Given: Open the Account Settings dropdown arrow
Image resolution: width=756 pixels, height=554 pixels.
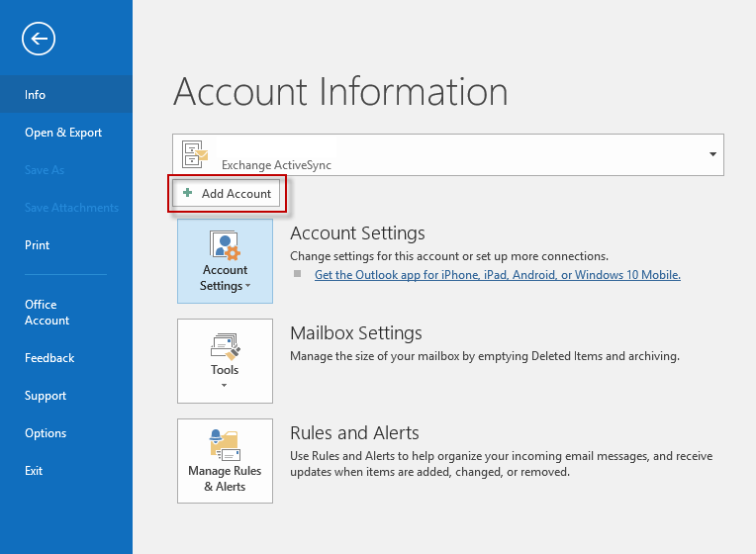Looking at the screenshot, I should (248, 287).
